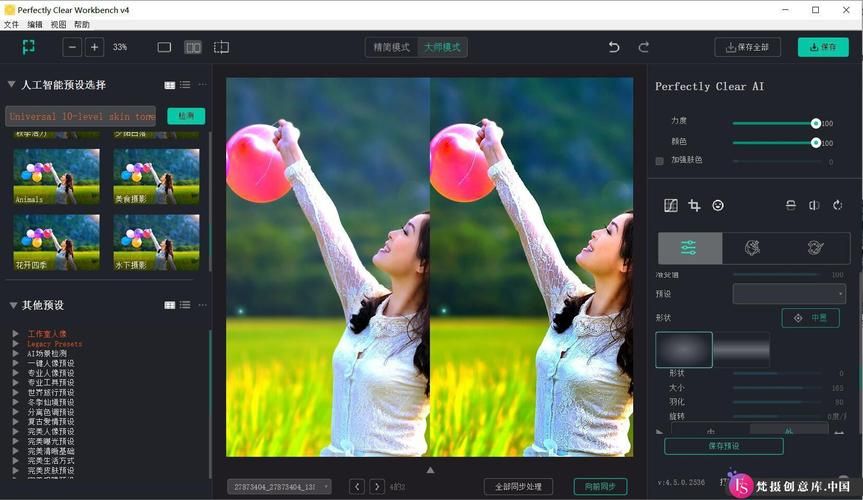Viewport: 863px width, 500px height.
Task: Click the Universal 10-level skin tone field
Action: [x=81, y=116]
